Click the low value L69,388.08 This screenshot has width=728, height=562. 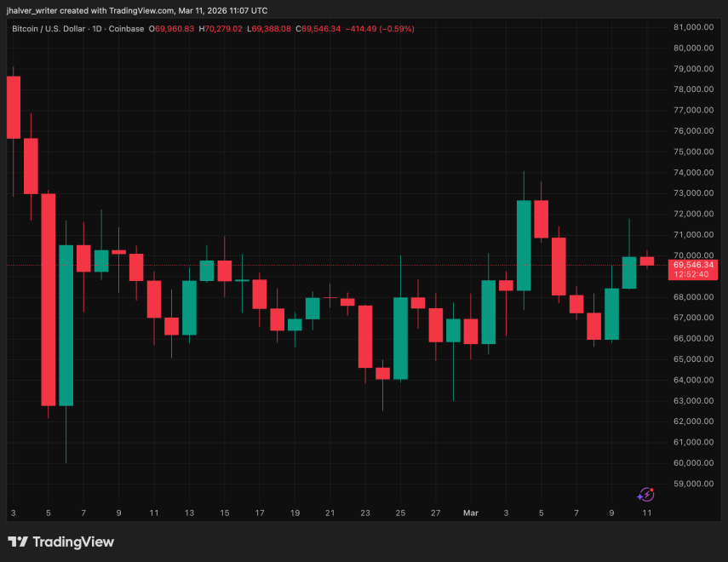click(269, 29)
